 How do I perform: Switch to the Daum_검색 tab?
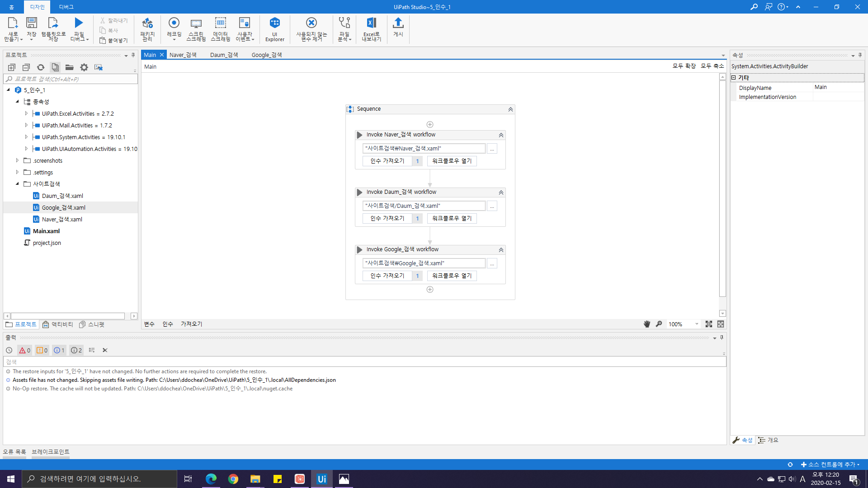[x=224, y=55]
